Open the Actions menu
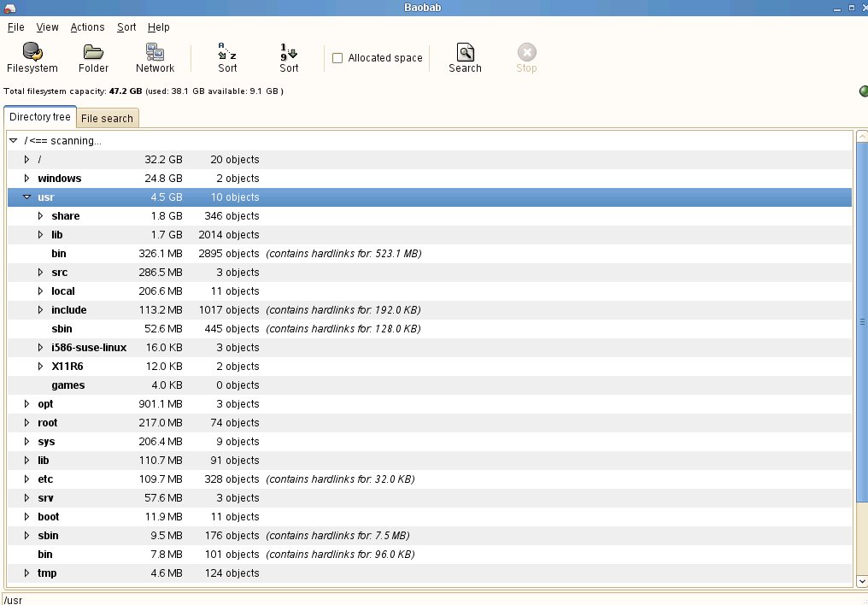868x605 pixels. coord(87,27)
